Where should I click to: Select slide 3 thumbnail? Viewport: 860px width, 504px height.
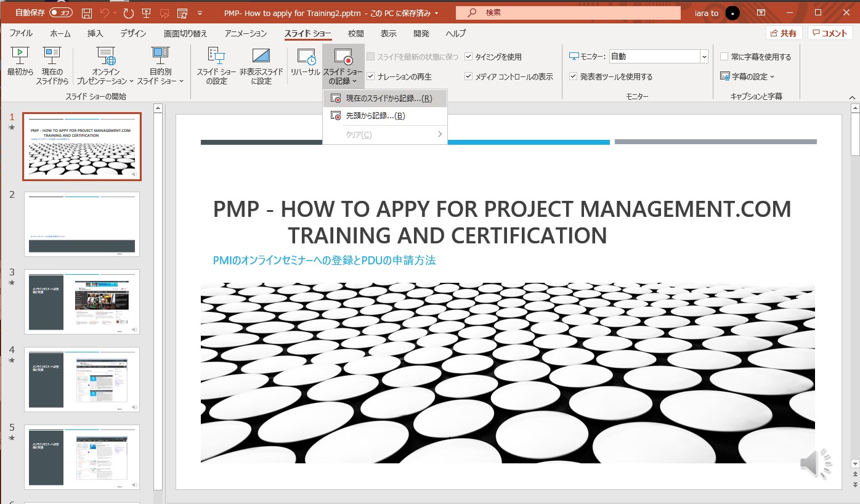[82, 301]
